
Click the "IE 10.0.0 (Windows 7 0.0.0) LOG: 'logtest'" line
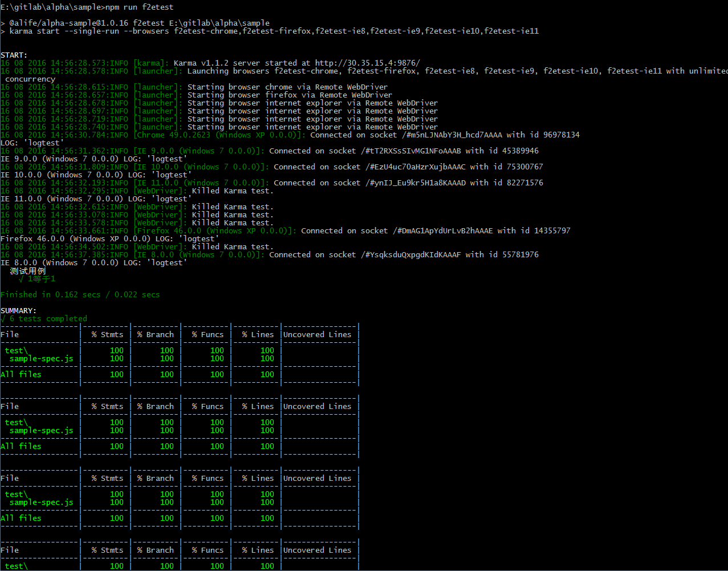[96, 175]
